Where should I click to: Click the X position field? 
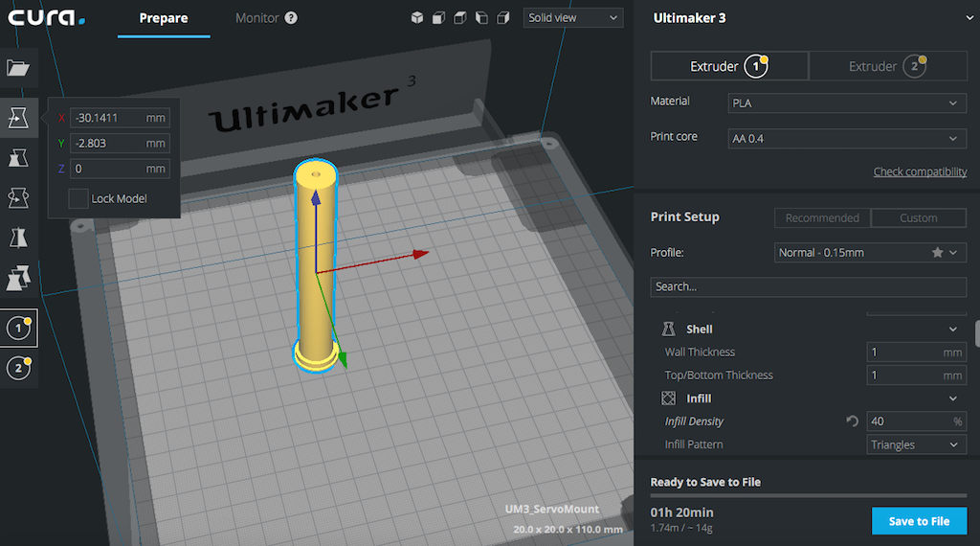pyautogui.click(x=120, y=118)
